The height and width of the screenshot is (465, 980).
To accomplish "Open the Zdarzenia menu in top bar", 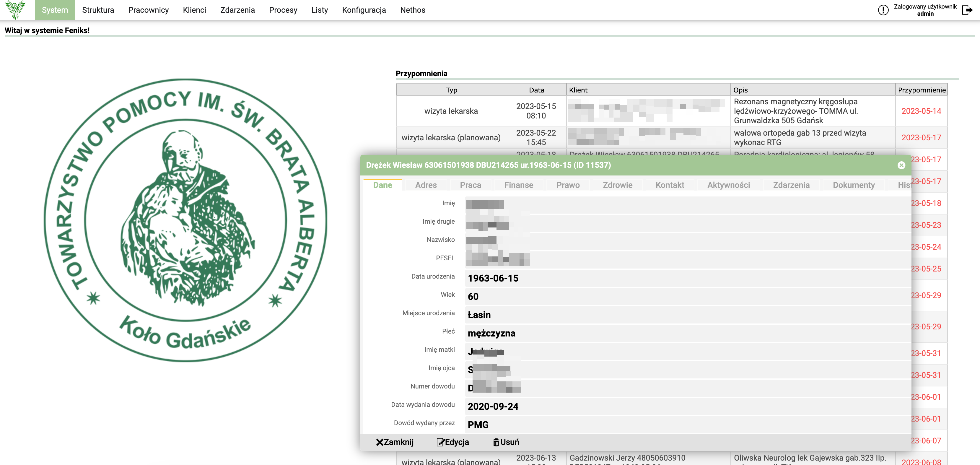I will 237,10.
